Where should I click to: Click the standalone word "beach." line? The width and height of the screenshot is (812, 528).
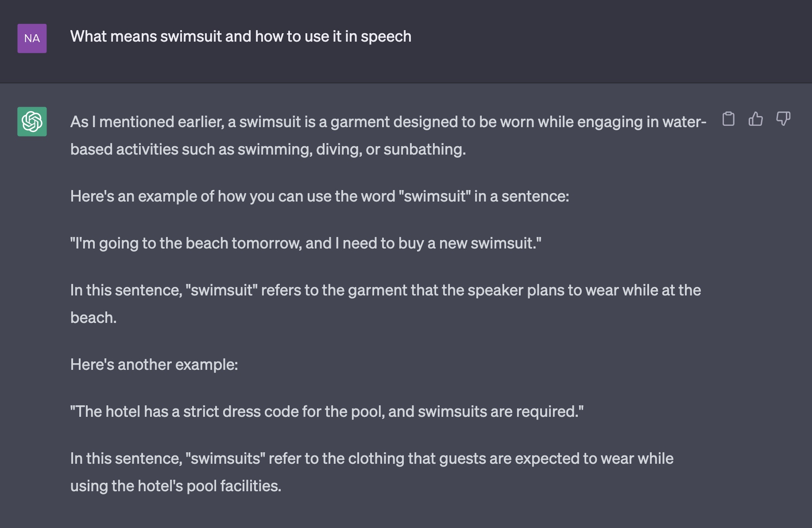click(93, 318)
